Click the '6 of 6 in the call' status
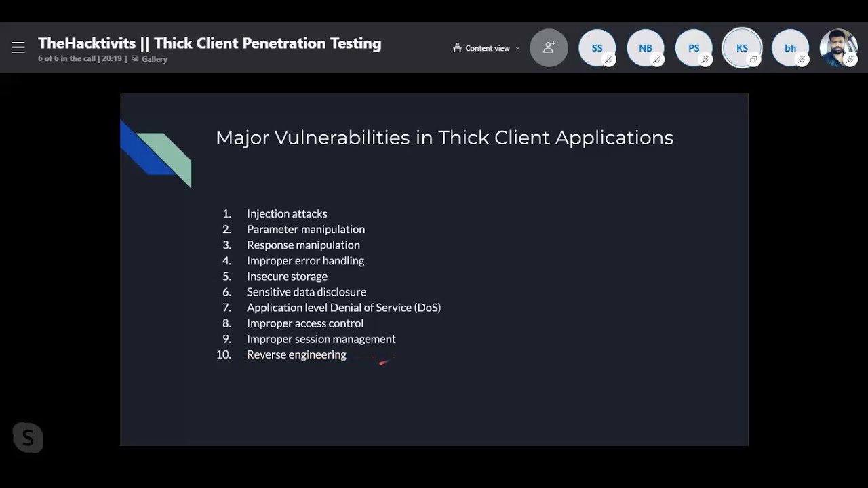The height and width of the screenshot is (488, 868). click(68, 59)
